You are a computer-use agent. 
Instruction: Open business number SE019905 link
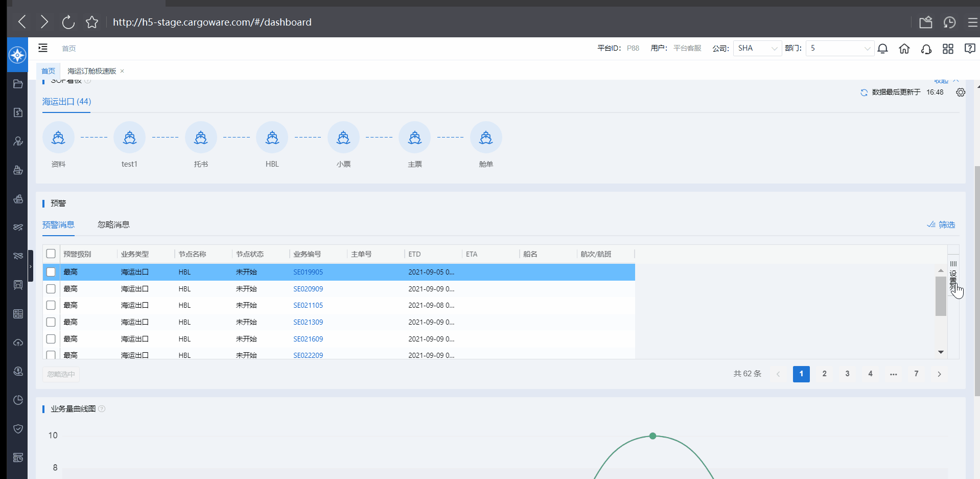(308, 272)
